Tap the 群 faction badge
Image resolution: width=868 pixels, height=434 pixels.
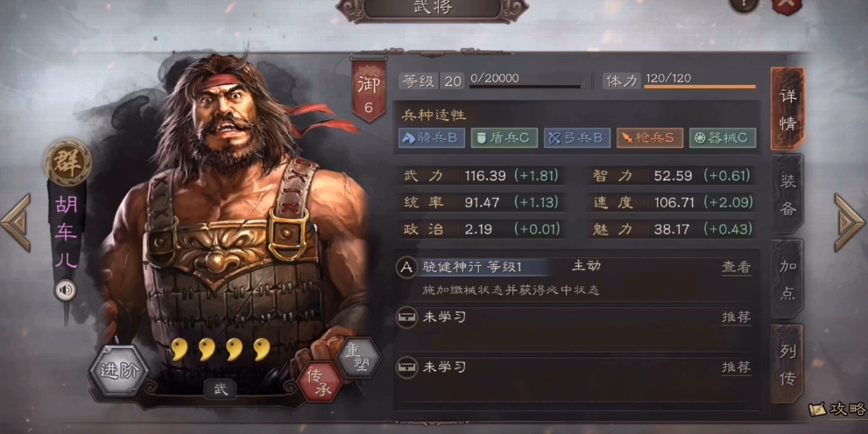tap(68, 162)
